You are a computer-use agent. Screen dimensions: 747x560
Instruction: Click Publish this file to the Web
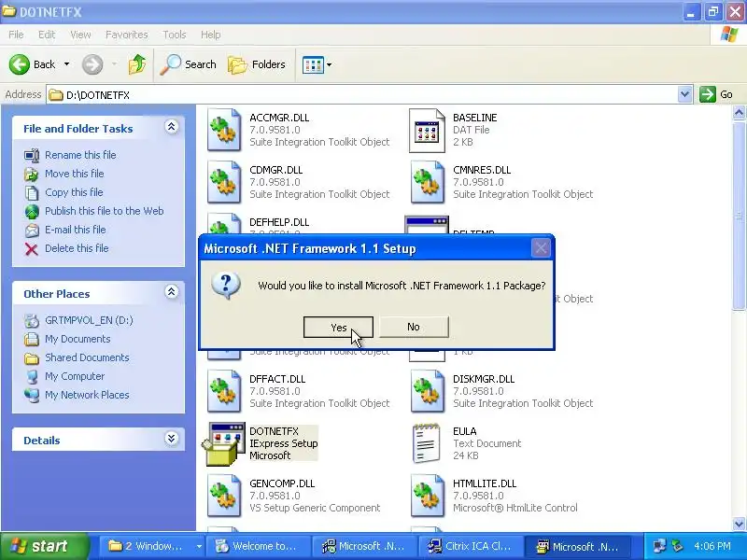pos(105,211)
